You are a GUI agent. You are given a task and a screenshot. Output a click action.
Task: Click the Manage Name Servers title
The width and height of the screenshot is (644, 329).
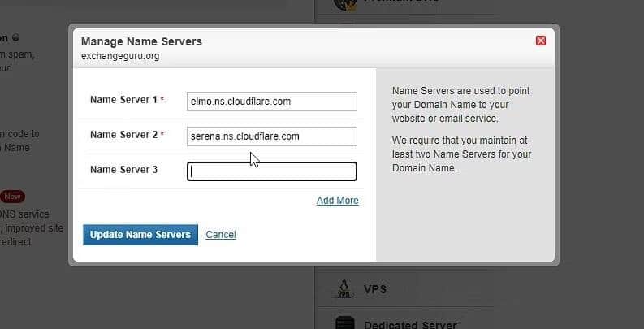point(141,41)
